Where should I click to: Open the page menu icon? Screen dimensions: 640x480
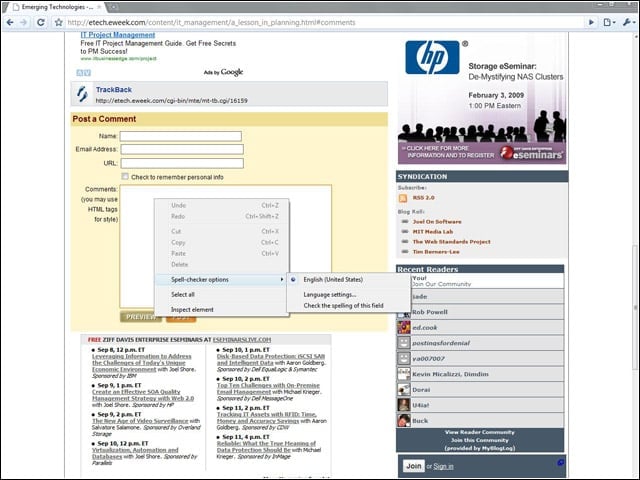(609, 22)
